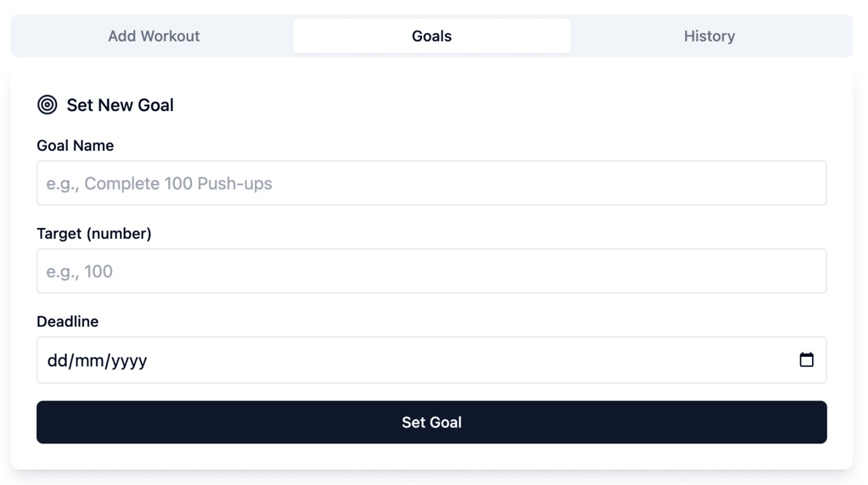868x485 pixels.
Task: Click into the Target number field
Action: [x=431, y=271]
